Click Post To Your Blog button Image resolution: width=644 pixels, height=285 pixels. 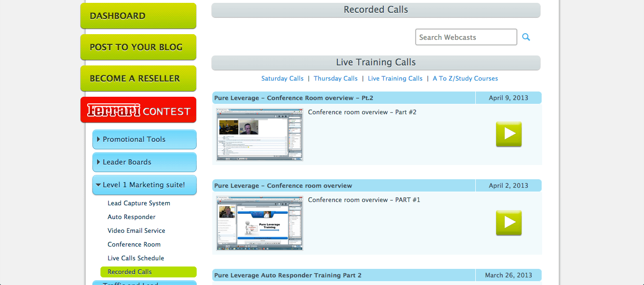coord(138,47)
